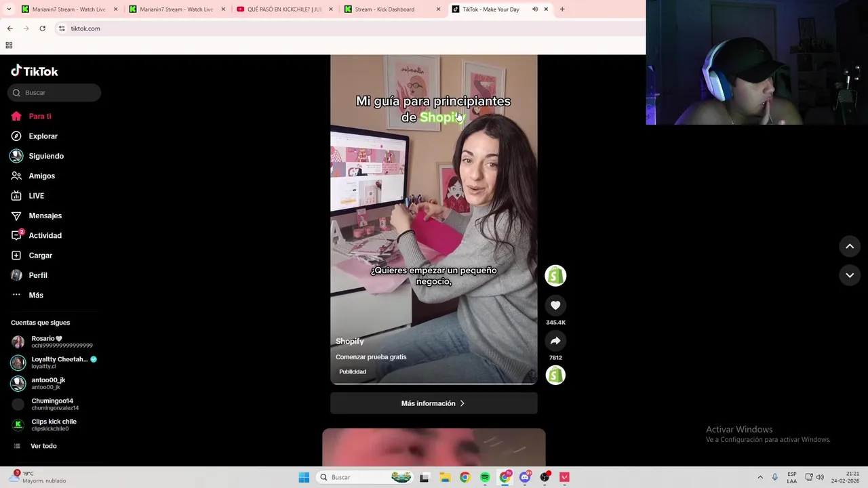Open the ESP LAA language switcher
Screen dimensions: 868x488
[x=792, y=477]
